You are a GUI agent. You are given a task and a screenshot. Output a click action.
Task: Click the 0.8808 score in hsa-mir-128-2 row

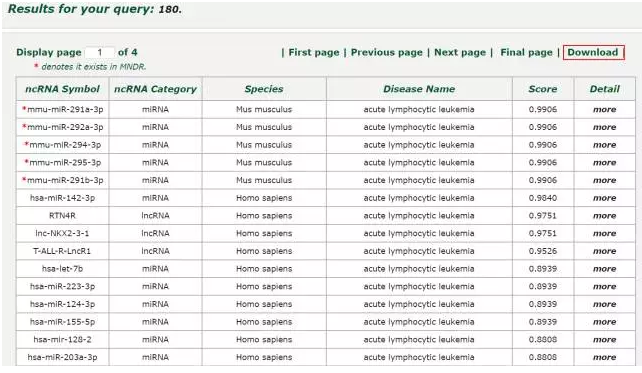pos(543,339)
